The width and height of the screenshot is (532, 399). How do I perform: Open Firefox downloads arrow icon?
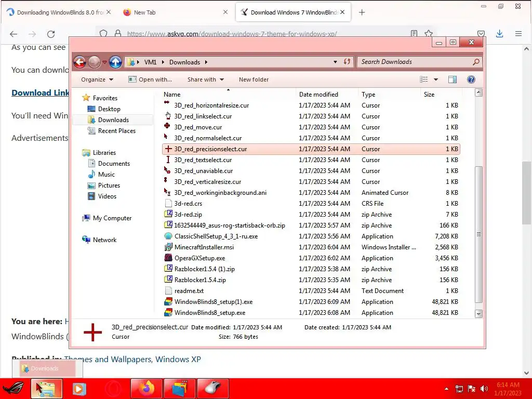coord(499,34)
